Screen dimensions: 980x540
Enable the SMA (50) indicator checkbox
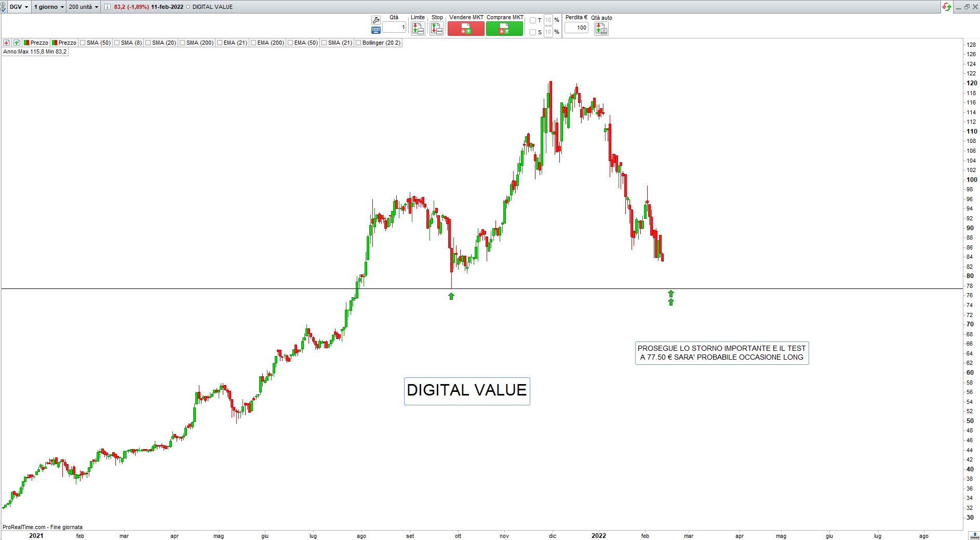tap(83, 43)
